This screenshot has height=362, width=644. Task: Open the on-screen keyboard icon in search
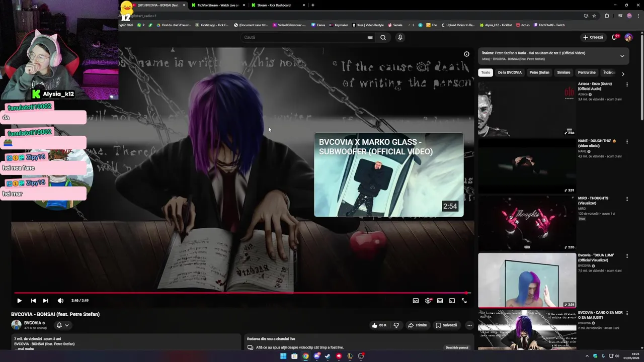(370, 37)
